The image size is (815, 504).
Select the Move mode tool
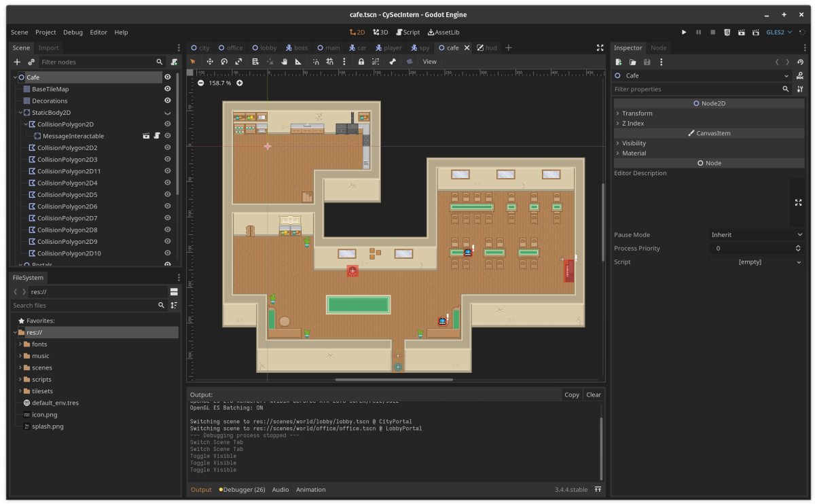click(210, 62)
